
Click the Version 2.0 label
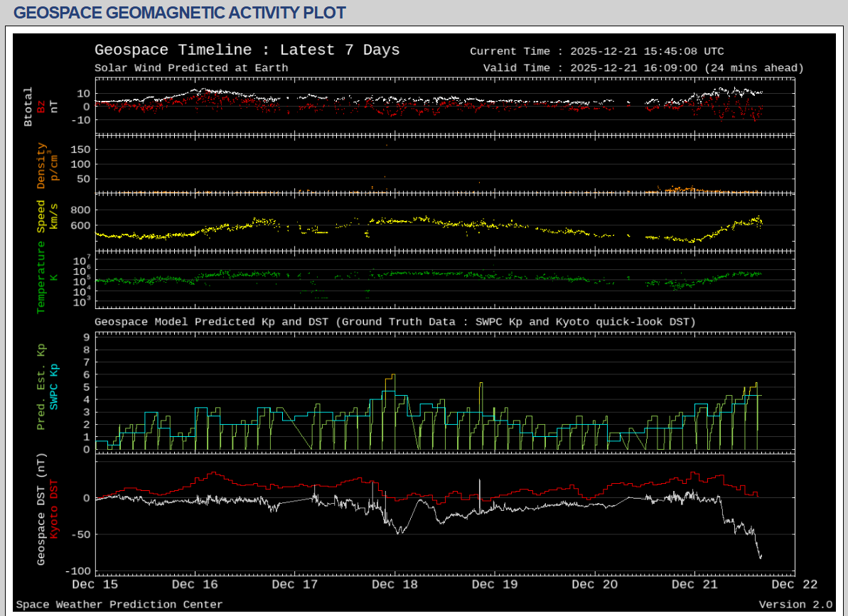tap(795, 605)
